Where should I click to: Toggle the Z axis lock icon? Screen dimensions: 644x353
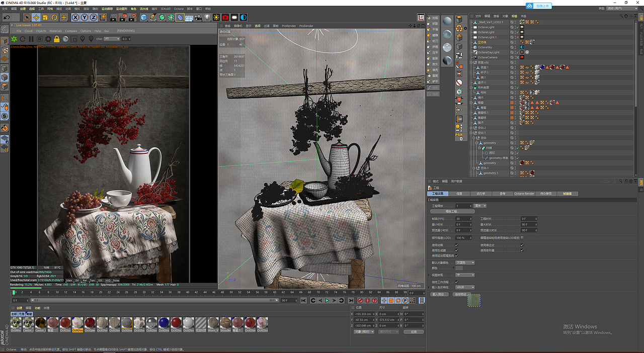pos(93,18)
